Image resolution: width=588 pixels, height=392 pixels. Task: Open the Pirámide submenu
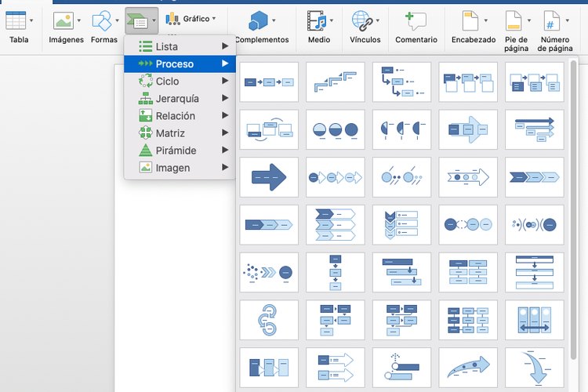tap(180, 150)
